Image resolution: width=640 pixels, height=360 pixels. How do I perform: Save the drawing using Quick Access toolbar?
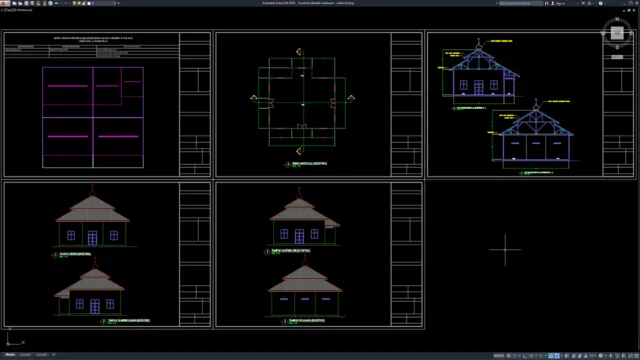point(27,3)
